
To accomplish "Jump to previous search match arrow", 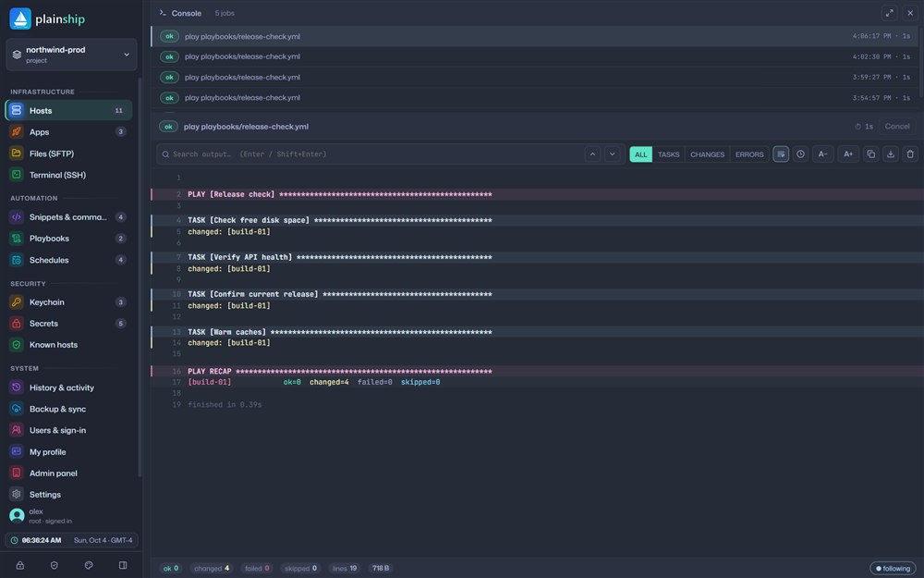I will (592, 154).
